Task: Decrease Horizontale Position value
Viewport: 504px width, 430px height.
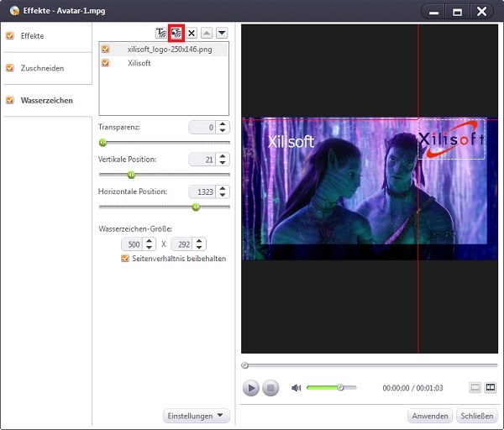Action: click(223, 195)
